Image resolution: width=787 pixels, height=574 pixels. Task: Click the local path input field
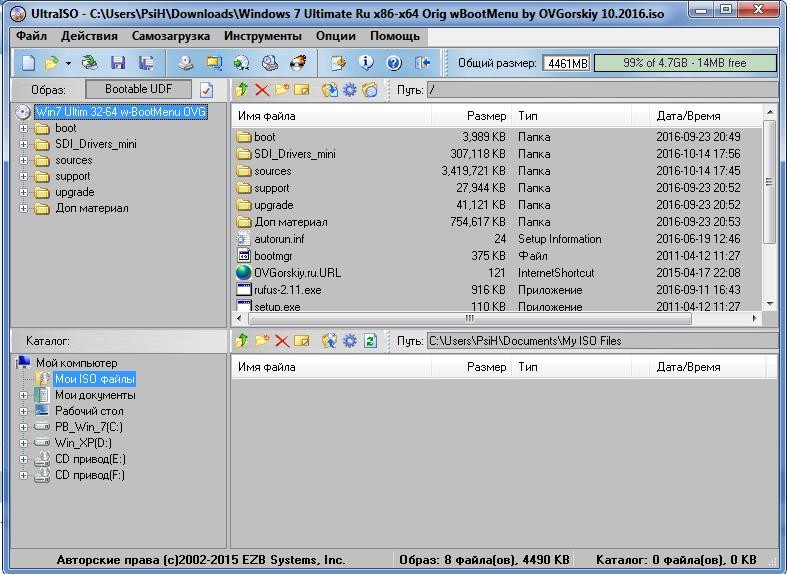pos(600,341)
